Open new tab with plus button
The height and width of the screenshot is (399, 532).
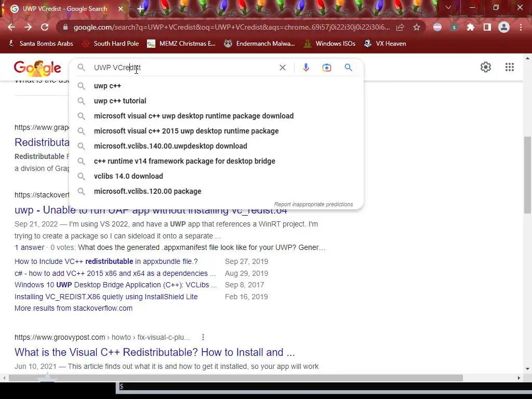140,9
